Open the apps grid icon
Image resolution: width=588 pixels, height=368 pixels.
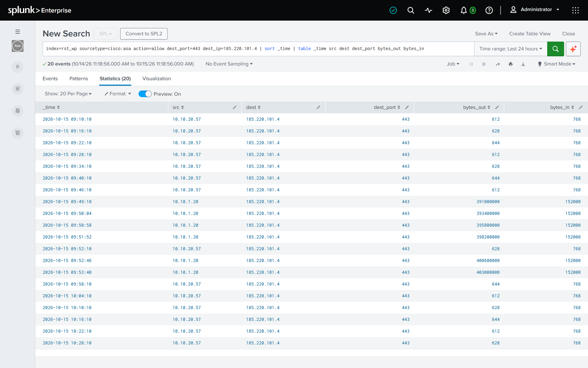pyautogui.click(x=575, y=10)
